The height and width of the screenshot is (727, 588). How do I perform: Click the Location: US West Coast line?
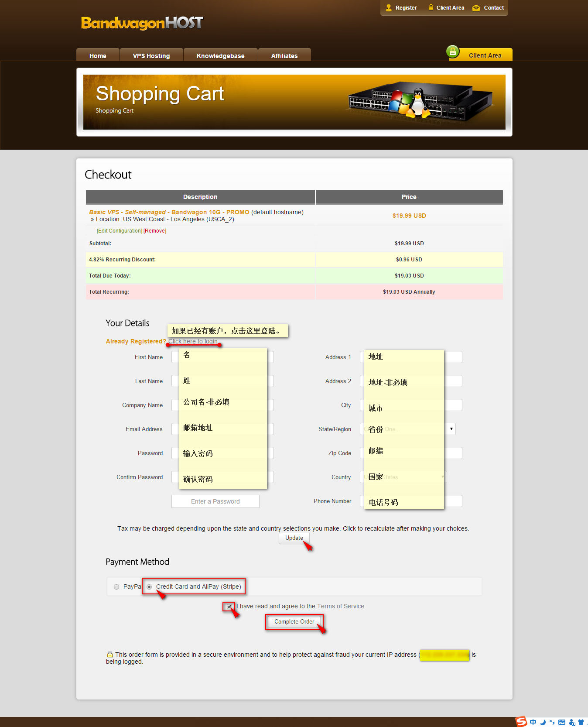tap(162, 219)
